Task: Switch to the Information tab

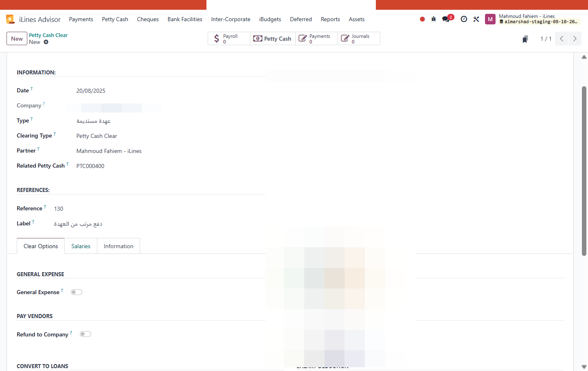Action: pyautogui.click(x=118, y=246)
